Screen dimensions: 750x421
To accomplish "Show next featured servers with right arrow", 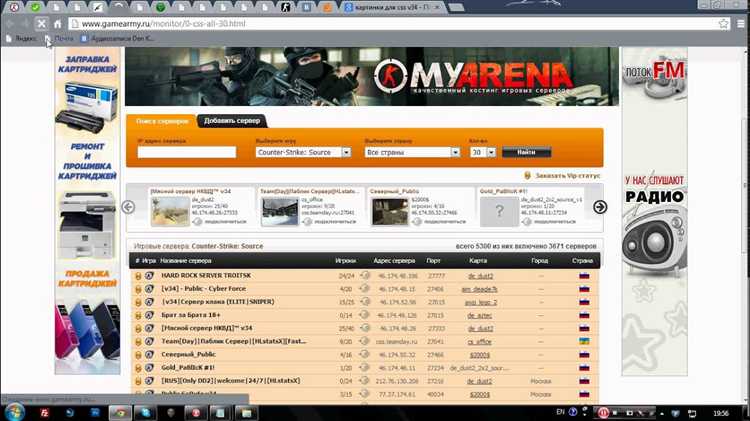I will point(600,207).
